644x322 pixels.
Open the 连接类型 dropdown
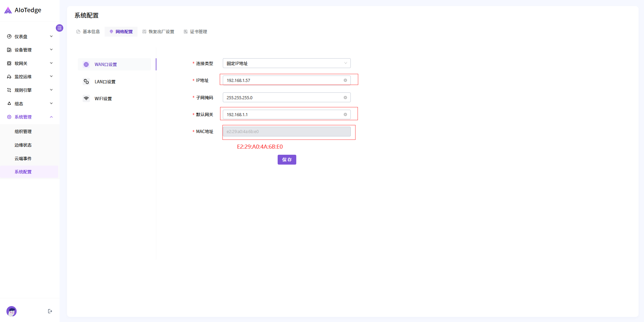[x=286, y=63]
